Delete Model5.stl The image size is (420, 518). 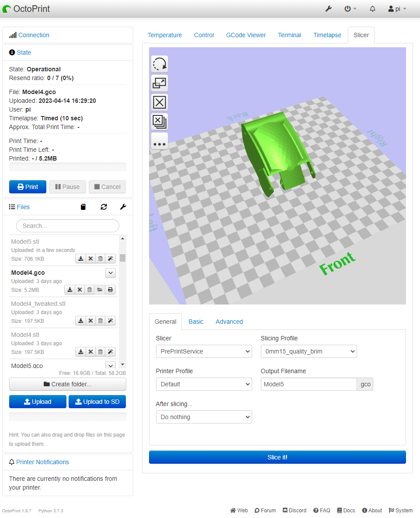point(100,259)
